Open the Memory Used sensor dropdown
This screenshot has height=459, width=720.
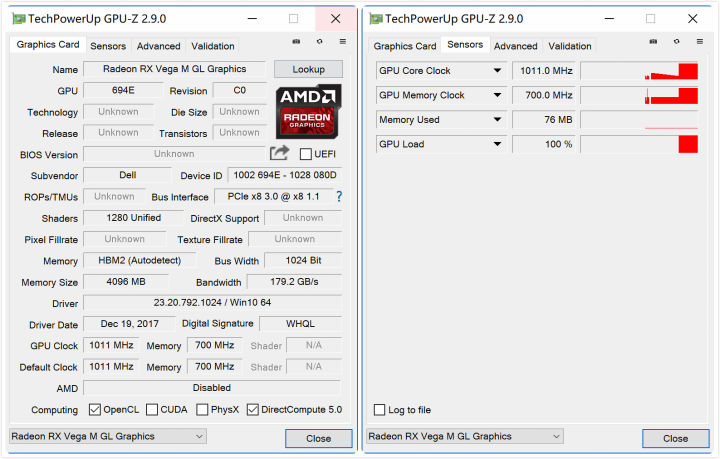497,119
